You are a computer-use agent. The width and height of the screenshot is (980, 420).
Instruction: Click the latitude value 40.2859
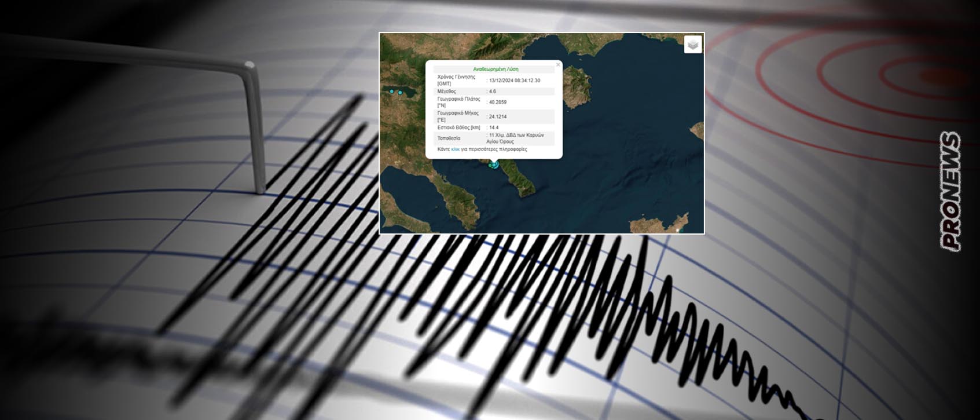point(497,103)
